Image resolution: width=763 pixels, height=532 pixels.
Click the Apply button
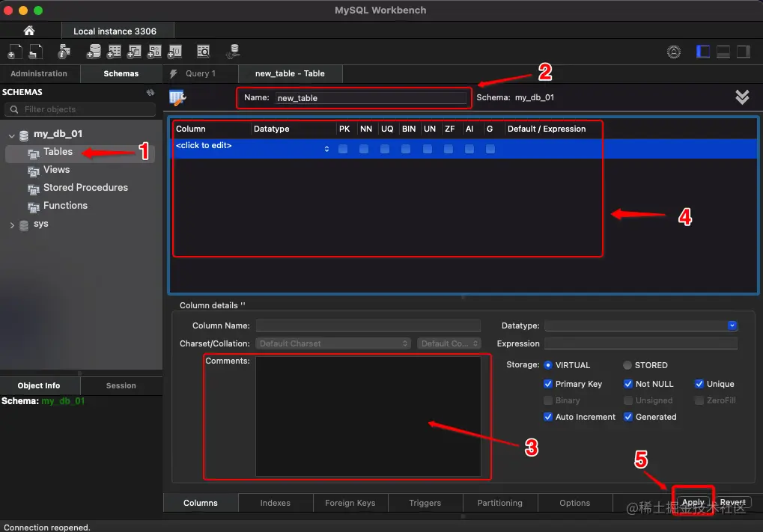click(x=693, y=502)
